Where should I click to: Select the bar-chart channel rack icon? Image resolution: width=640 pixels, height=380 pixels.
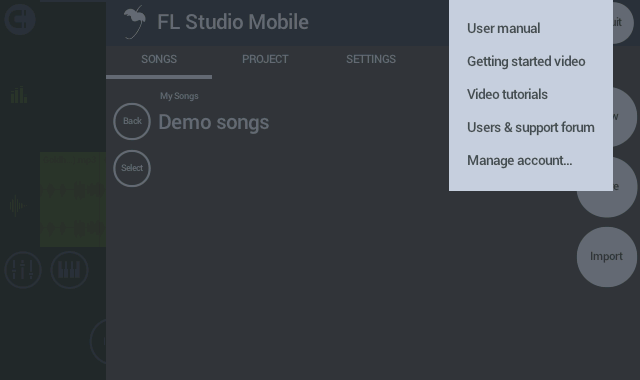coord(19,95)
